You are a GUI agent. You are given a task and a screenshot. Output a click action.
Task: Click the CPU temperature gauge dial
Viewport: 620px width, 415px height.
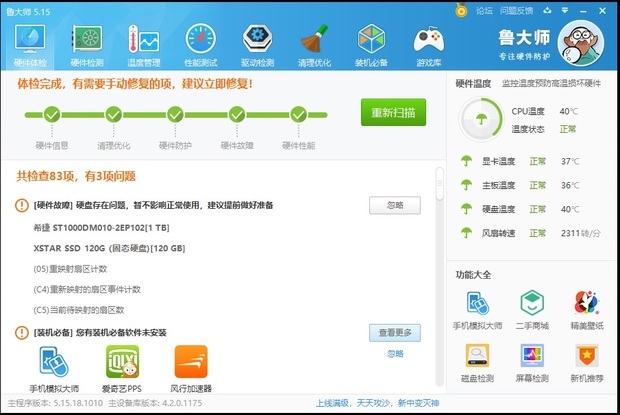481,119
